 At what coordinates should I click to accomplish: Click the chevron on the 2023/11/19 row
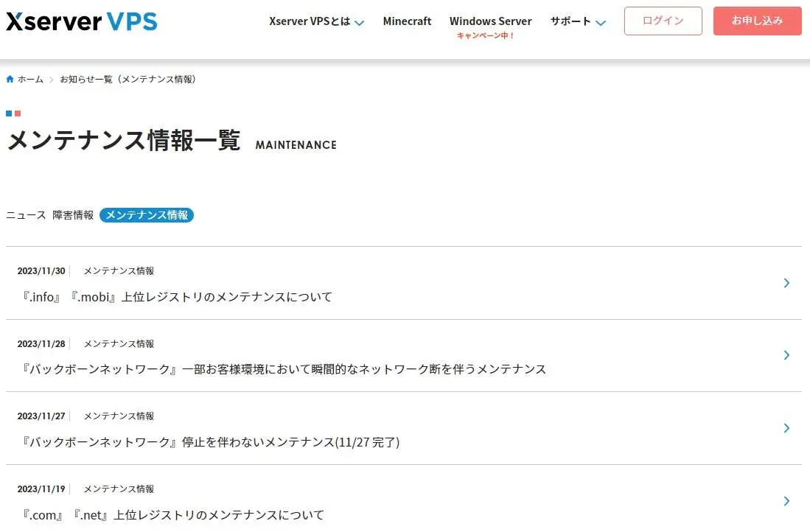[x=786, y=501]
